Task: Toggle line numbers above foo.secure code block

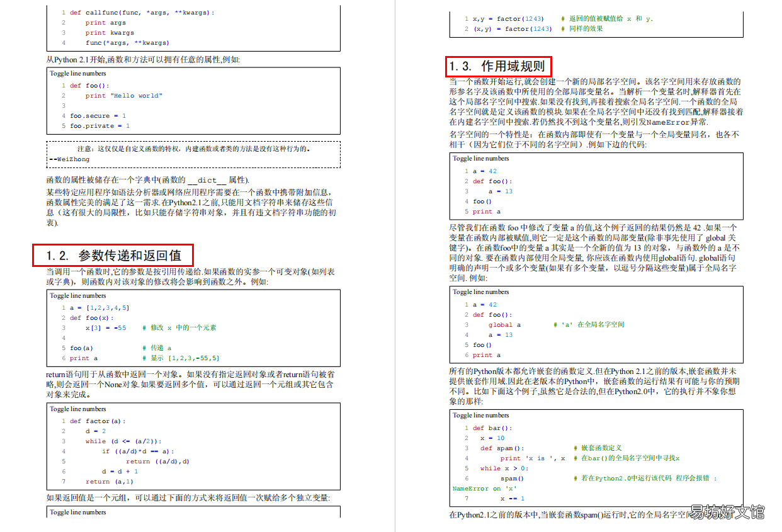Action: point(78,74)
